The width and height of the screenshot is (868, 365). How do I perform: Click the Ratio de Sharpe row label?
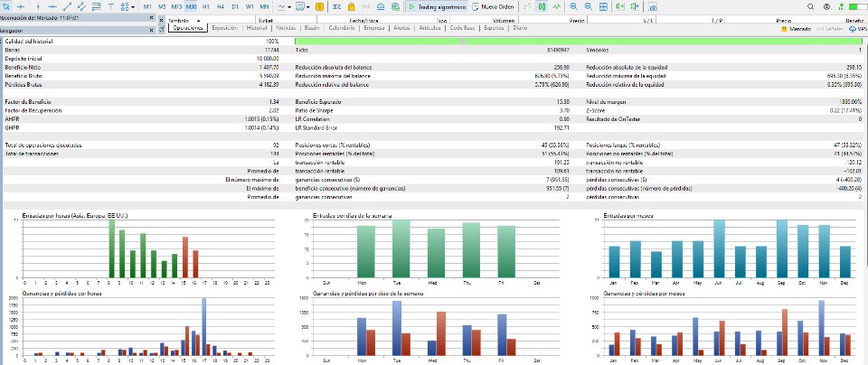pos(315,110)
